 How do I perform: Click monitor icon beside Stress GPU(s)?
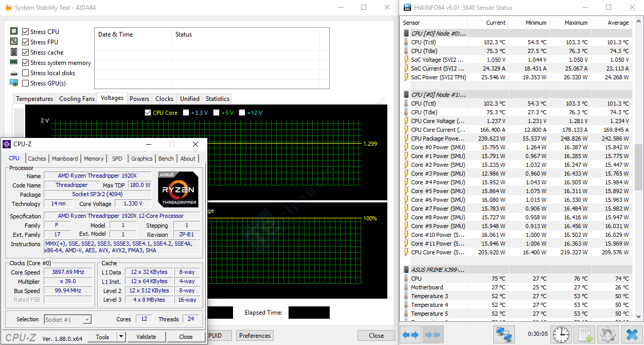[14, 83]
